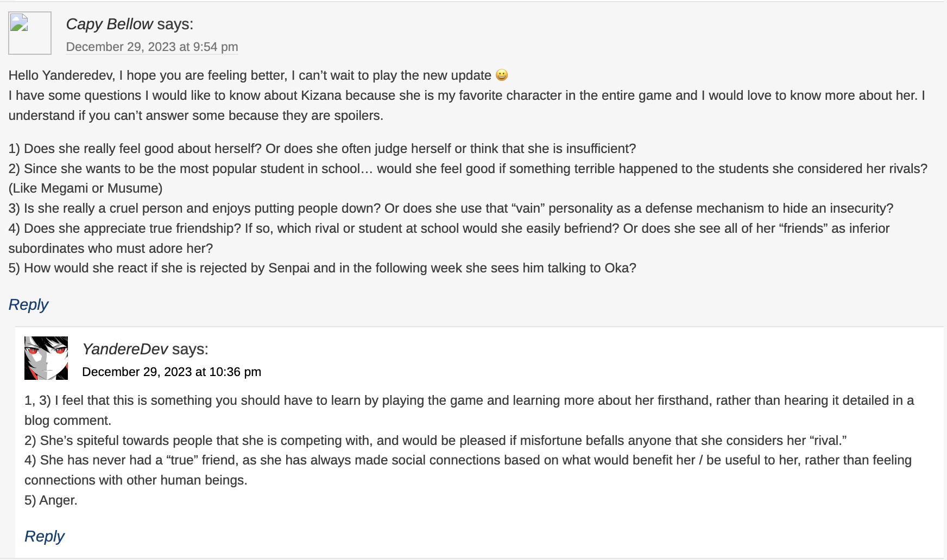
Task: Click the answer beginning 'She's spiteful towards people'
Action: click(x=435, y=441)
